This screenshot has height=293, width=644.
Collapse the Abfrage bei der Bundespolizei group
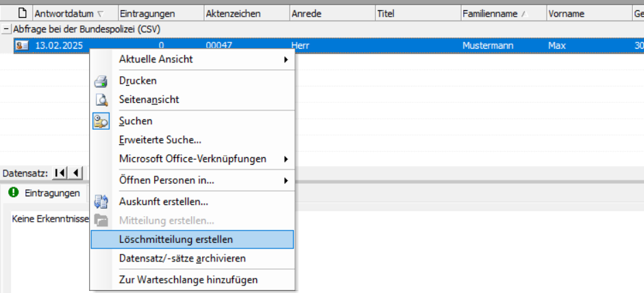(x=6, y=30)
